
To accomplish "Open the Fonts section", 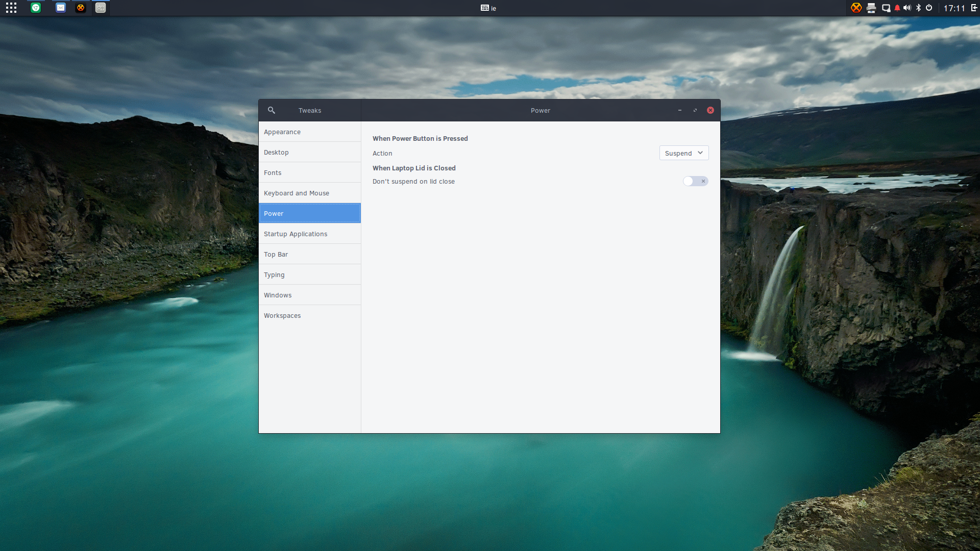I will click(x=310, y=172).
